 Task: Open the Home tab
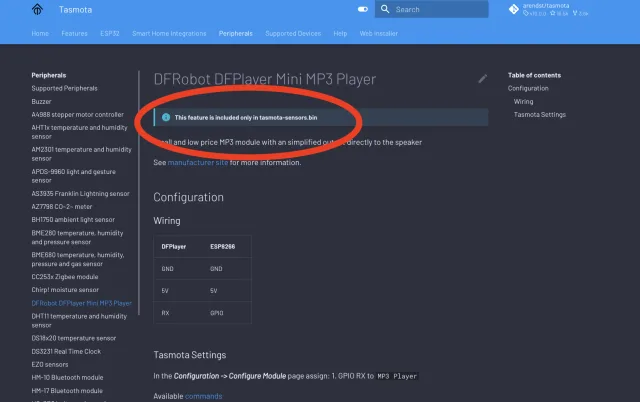click(40, 33)
